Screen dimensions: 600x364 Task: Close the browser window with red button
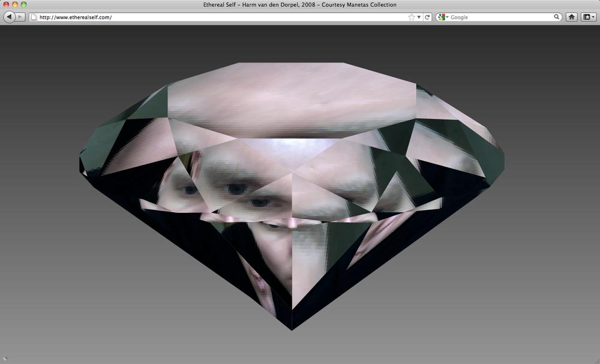pyautogui.click(x=6, y=5)
